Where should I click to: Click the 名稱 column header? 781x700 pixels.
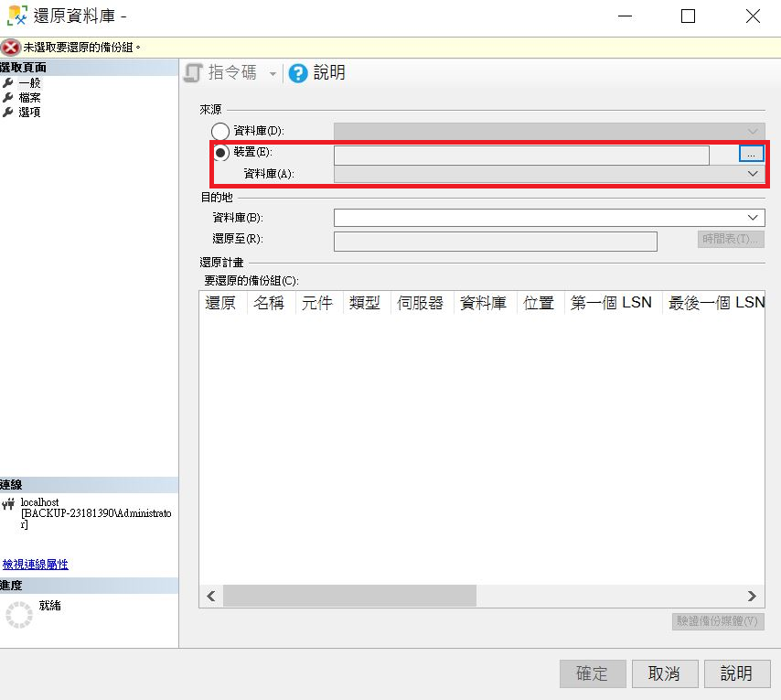coord(269,303)
